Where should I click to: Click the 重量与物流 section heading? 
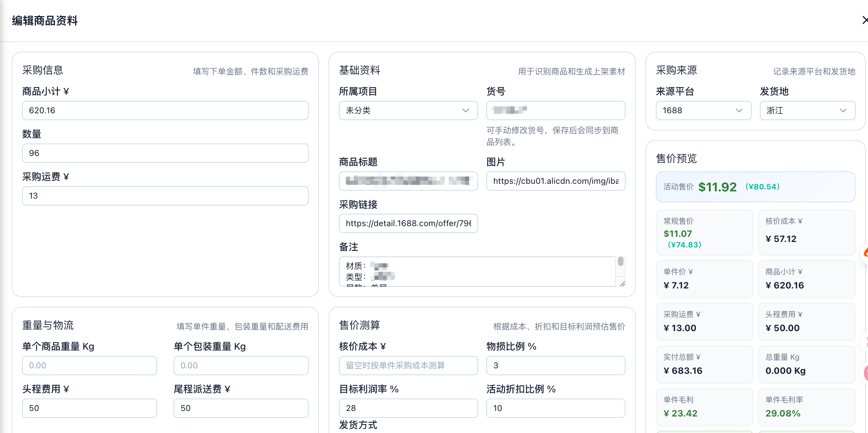tap(48, 325)
